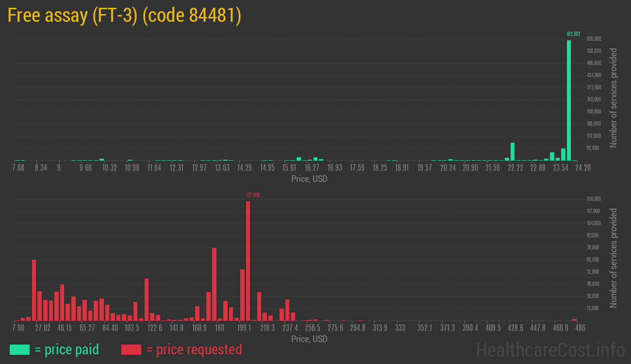Click the upper chart's "Price, USD" axis label

click(309, 179)
